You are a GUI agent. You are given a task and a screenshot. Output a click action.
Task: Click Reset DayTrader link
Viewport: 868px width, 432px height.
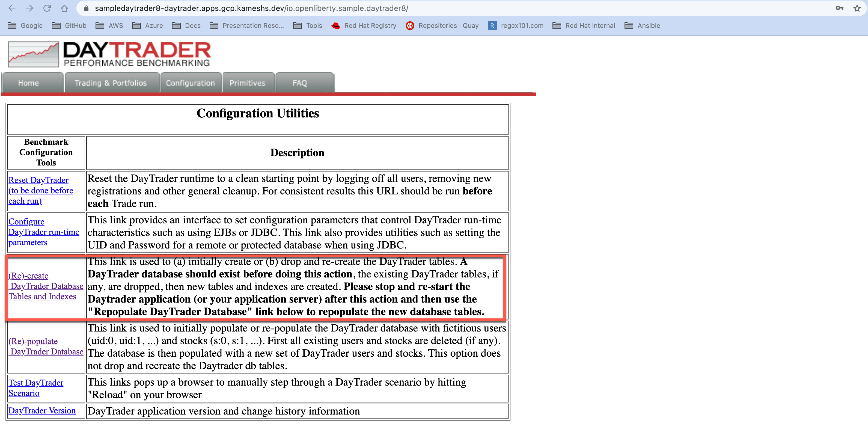coord(41,190)
